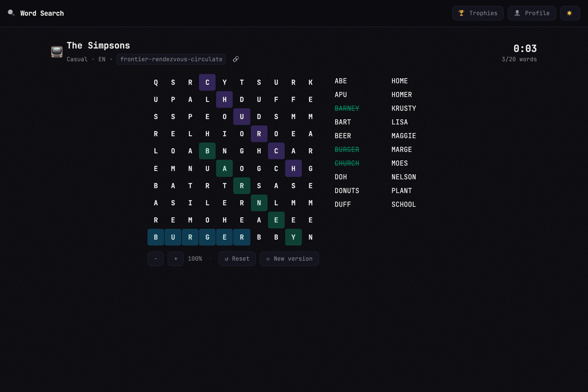The image size is (588, 392).
Task: Open the Profile page
Action: [x=532, y=13]
